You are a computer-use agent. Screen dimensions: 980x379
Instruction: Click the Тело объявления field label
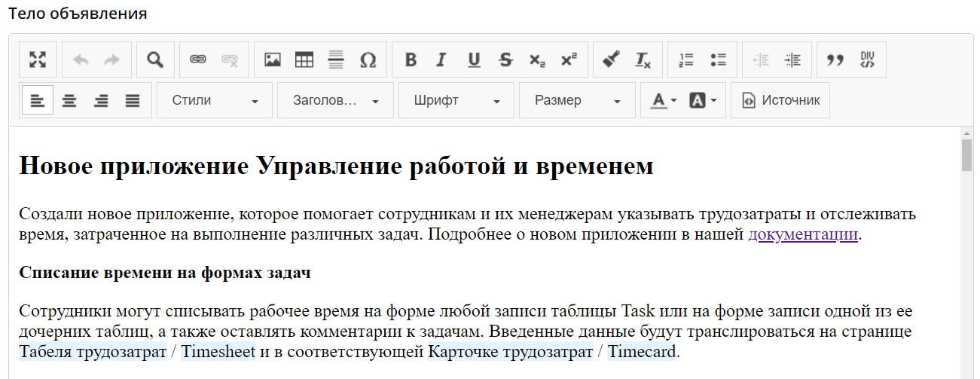click(x=78, y=14)
